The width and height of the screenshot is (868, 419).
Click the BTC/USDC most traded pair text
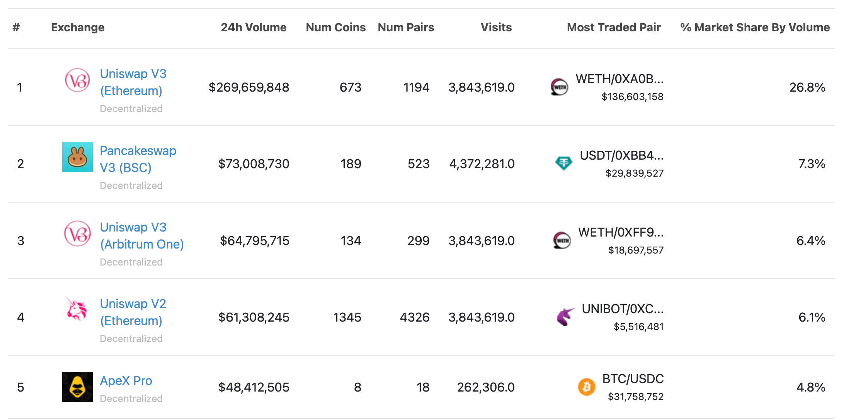[633, 379]
